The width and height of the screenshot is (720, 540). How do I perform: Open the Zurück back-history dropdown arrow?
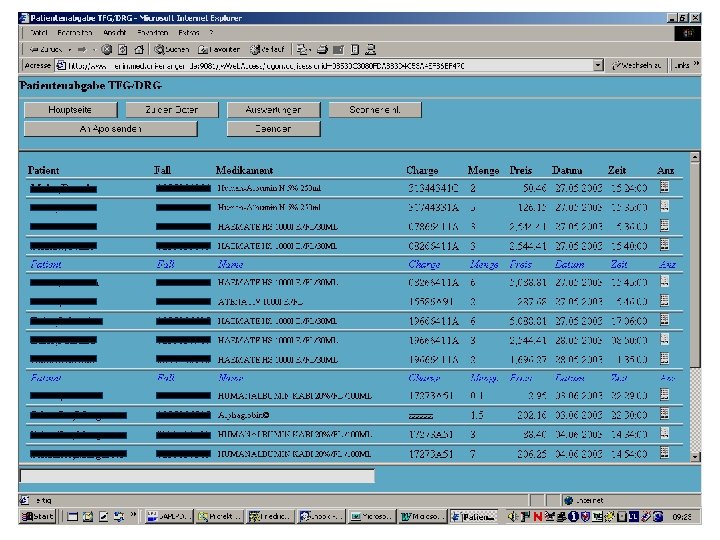pyautogui.click(x=69, y=50)
